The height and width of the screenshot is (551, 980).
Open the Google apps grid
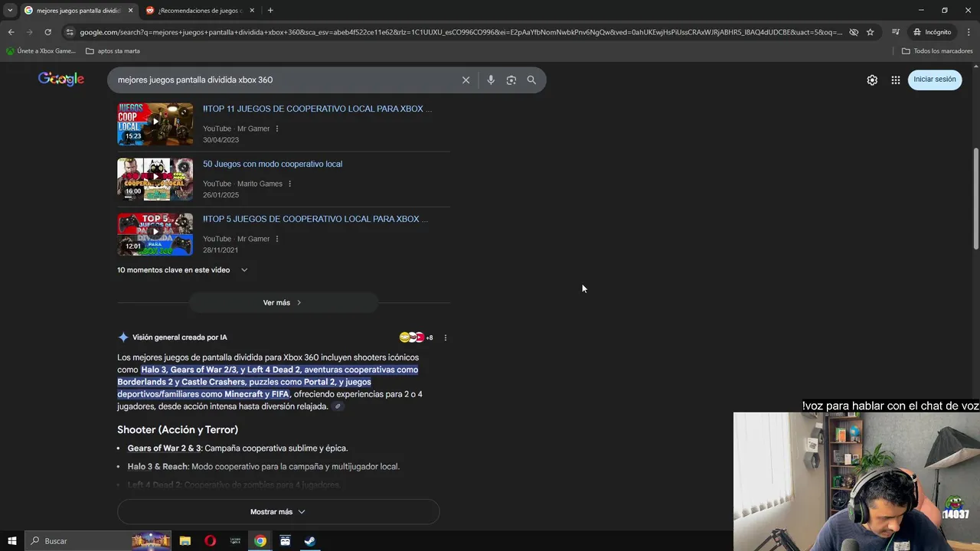pos(895,80)
